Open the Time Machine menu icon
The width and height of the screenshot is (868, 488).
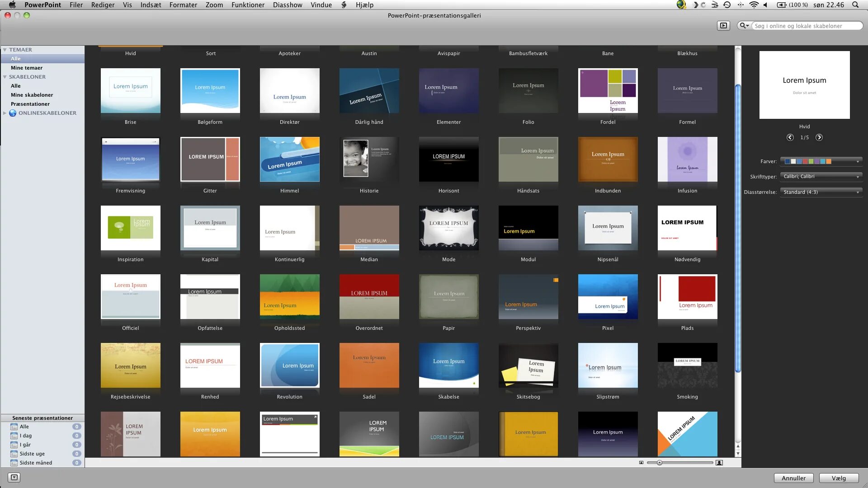pyautogui.click(x=727, y=5)
